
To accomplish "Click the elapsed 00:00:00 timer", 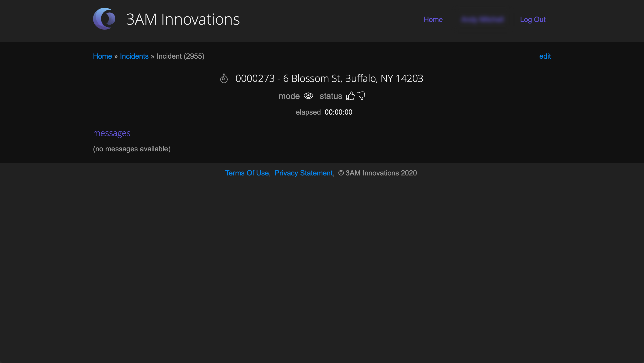I will point(338,112).
